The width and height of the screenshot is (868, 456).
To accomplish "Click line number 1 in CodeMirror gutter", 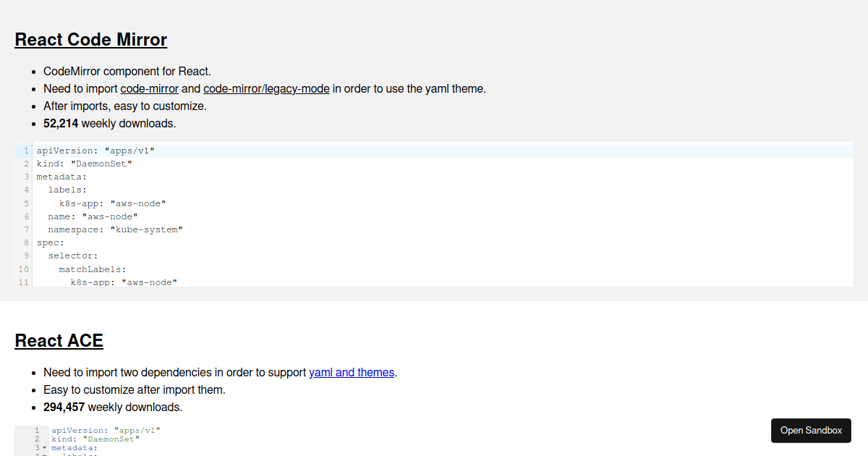I will coord(25,151).
